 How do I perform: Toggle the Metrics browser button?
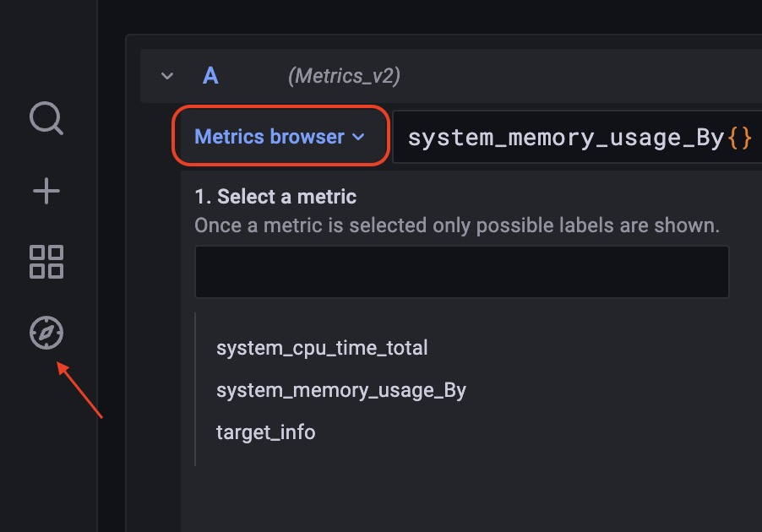point(280,137)
